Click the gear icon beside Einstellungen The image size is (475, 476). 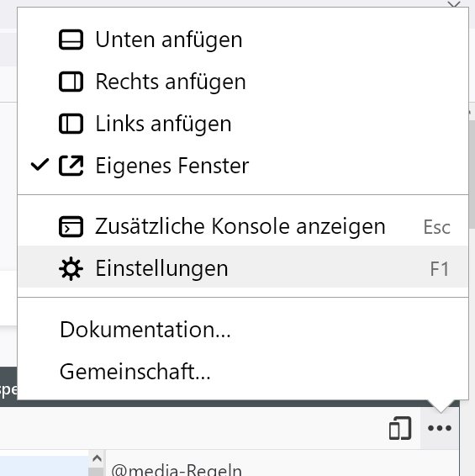tap(71, 268)
